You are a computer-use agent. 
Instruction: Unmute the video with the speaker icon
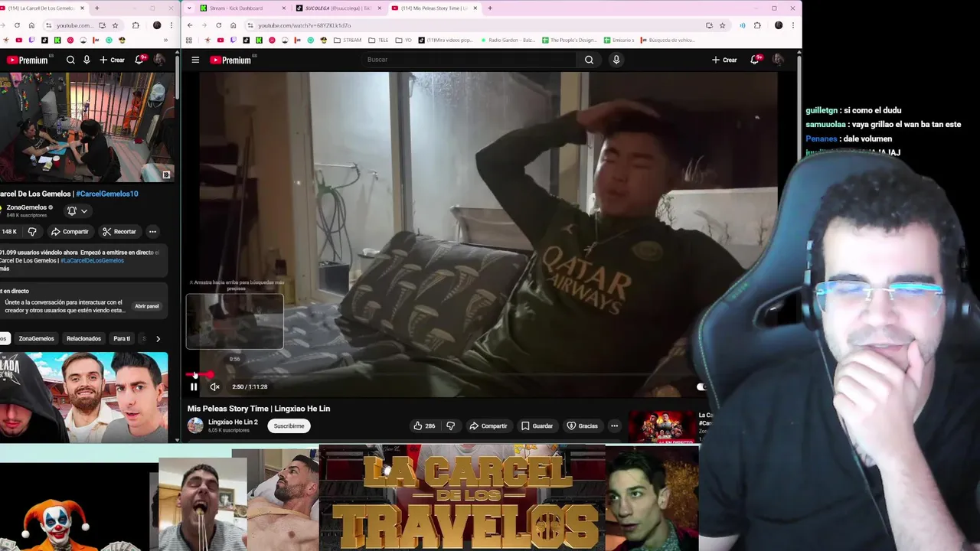[x=215, y=386]
